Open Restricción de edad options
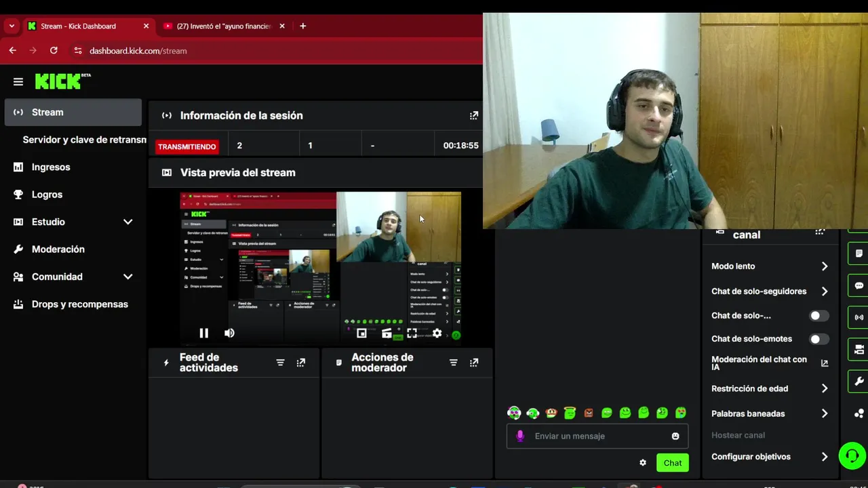The image size is (868, 488). [770, 388]
